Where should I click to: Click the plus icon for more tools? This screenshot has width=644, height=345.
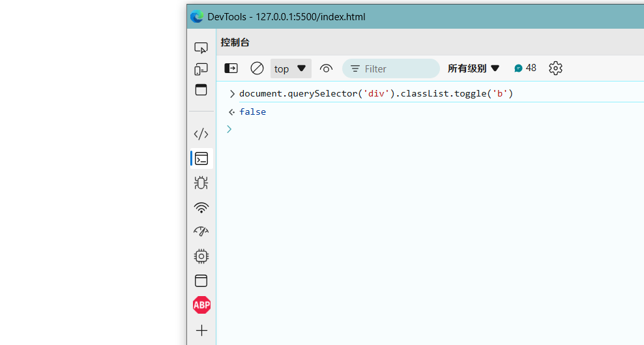(201, 331)
